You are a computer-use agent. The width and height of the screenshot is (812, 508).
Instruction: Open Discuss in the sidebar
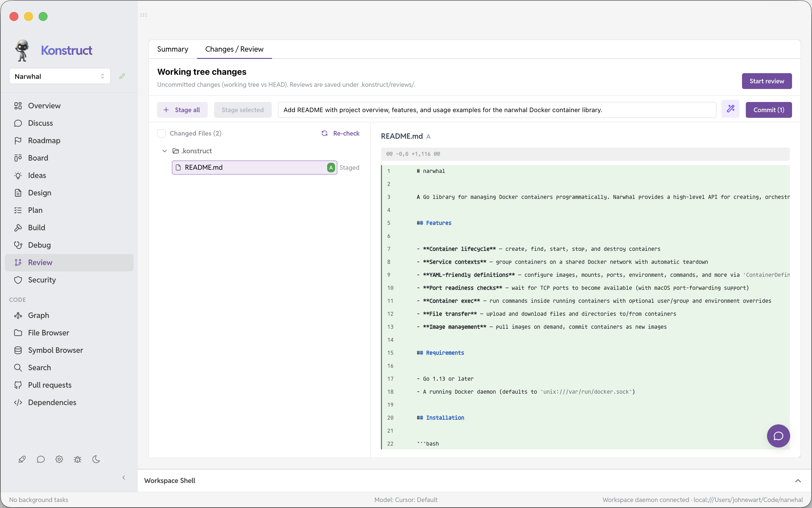pos(69,123)
